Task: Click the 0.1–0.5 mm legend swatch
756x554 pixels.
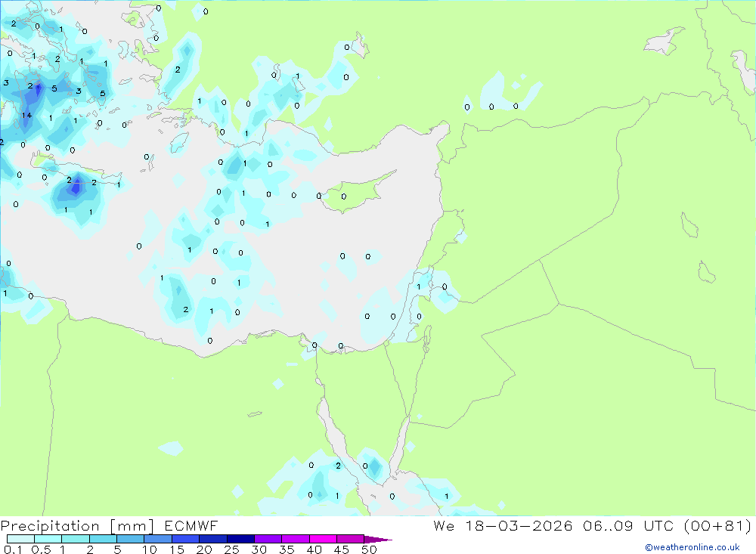Action: [20, 539]
